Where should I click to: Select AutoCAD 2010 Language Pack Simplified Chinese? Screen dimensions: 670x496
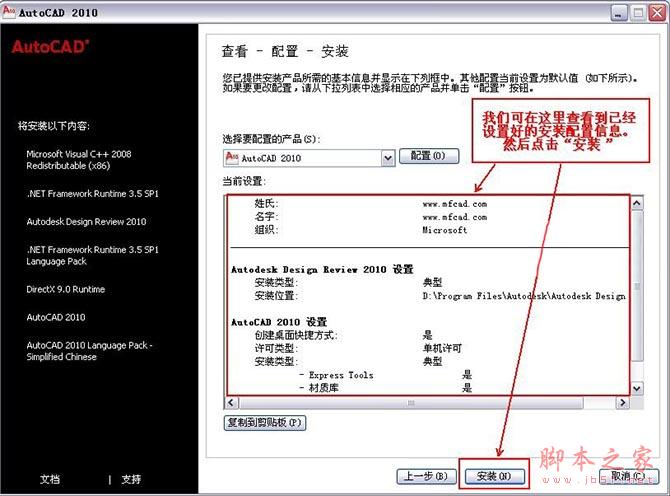[89, 351]
